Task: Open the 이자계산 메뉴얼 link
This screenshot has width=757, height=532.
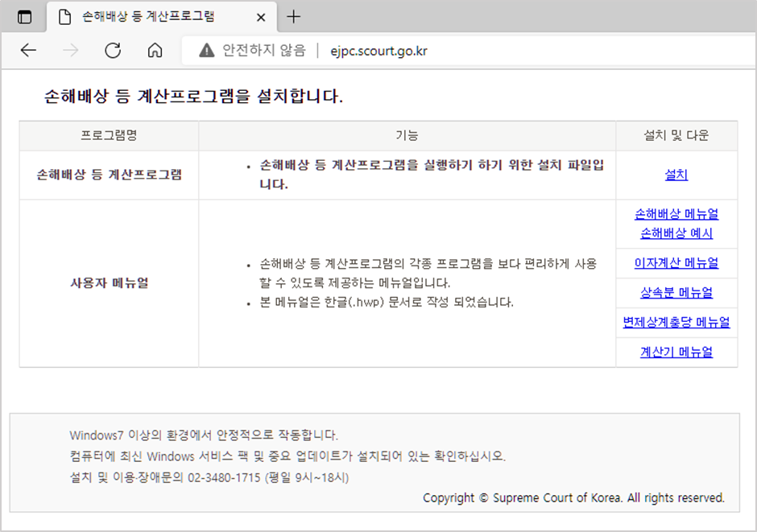Action: click(x=676, y=263)
